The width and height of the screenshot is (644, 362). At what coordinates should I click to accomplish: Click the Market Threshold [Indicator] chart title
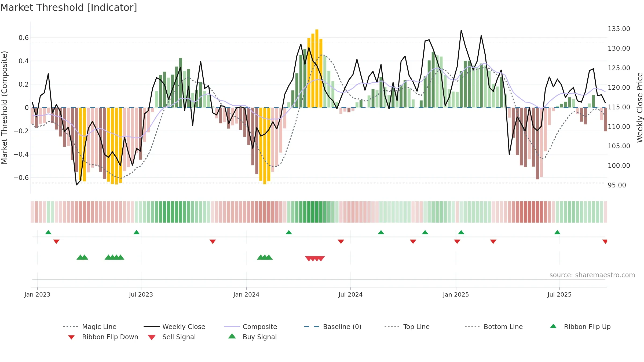[x=69, y=8]
